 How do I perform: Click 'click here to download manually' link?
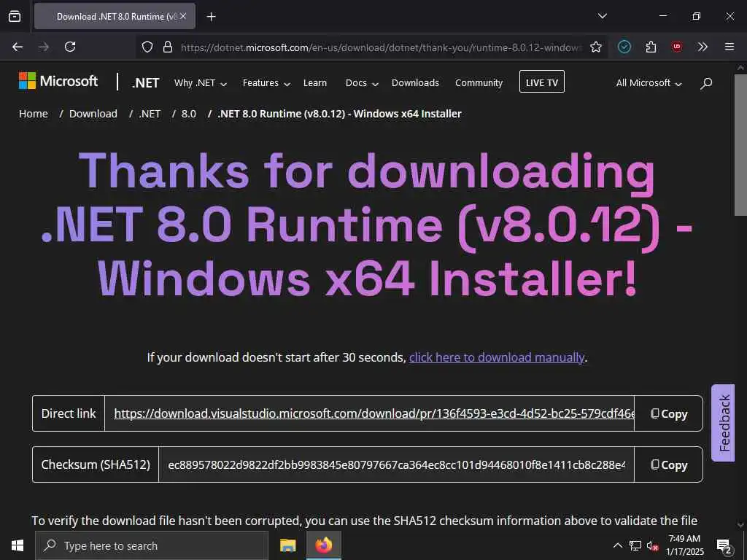(496, 357)
